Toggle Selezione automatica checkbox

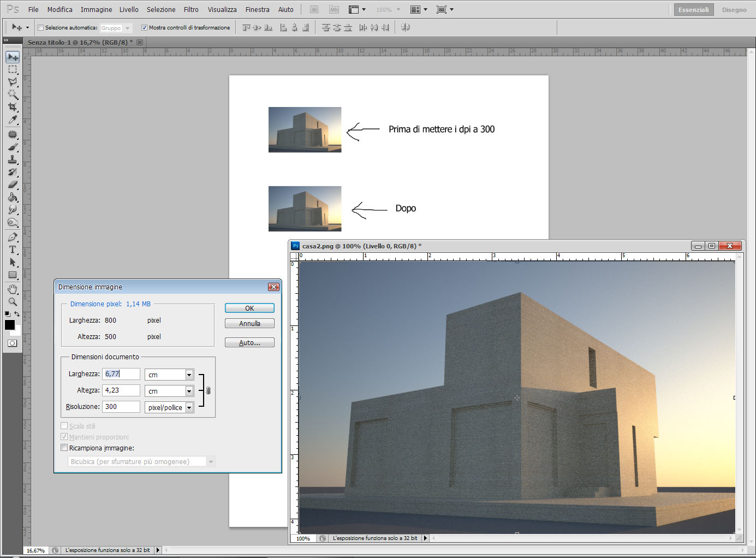40,27
